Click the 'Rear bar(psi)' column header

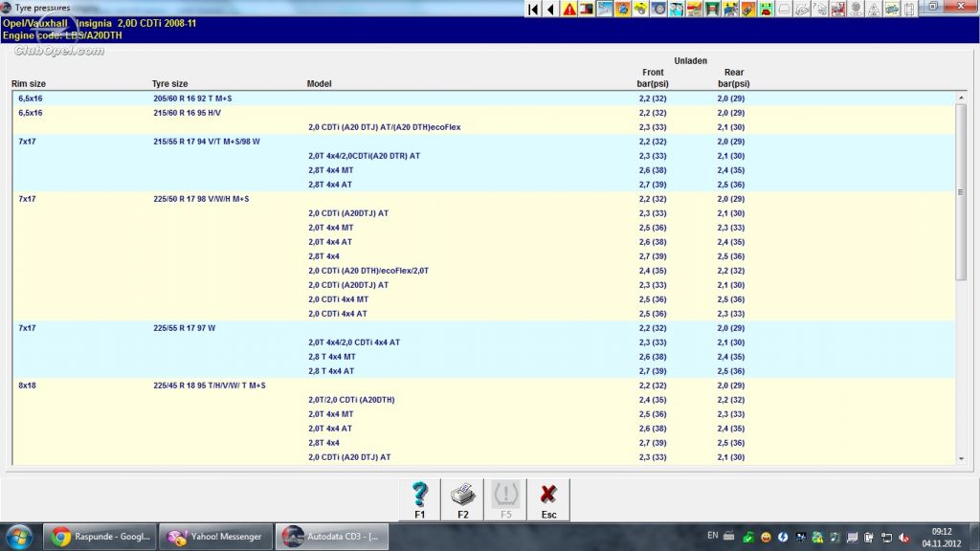(x=734, y=78)
